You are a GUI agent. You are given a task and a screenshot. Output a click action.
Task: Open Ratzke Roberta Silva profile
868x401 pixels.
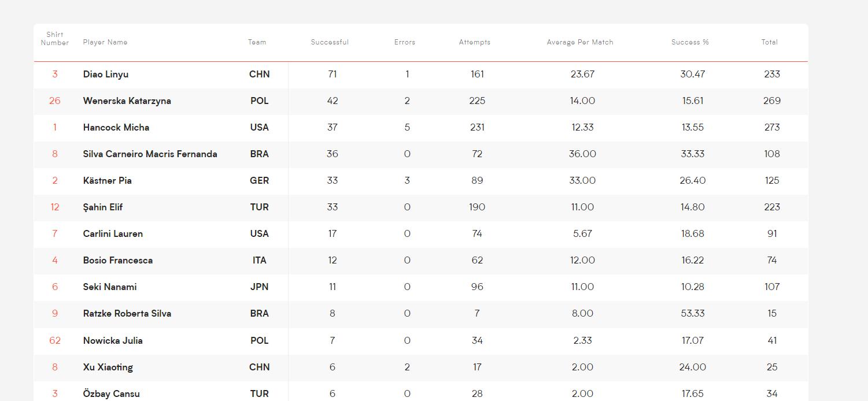point(127,314)
